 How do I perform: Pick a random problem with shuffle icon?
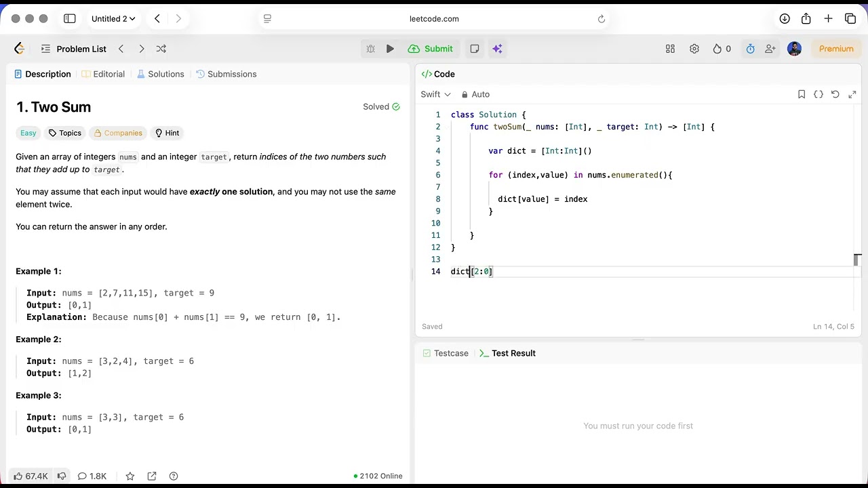tap(161, 49)
